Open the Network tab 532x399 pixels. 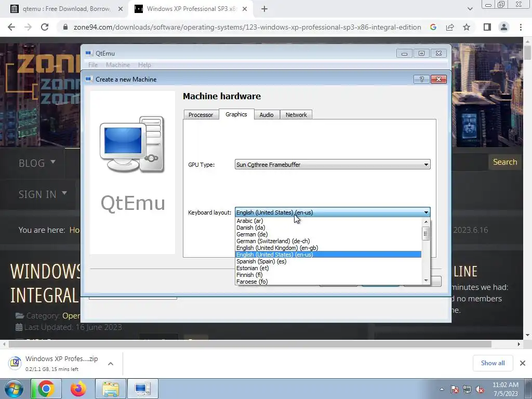(296, 115)
